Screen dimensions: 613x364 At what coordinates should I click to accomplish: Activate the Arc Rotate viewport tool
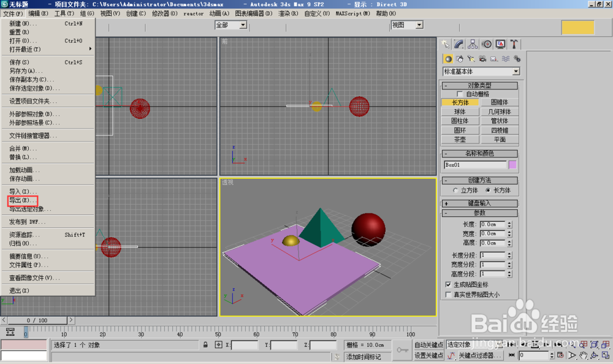595,355
